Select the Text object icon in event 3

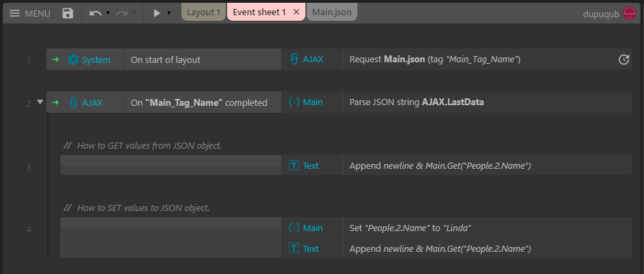[294, 165]
